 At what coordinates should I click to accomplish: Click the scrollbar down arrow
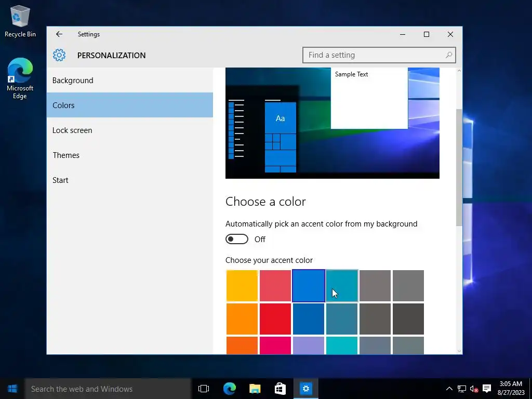(x=459, y=351)
